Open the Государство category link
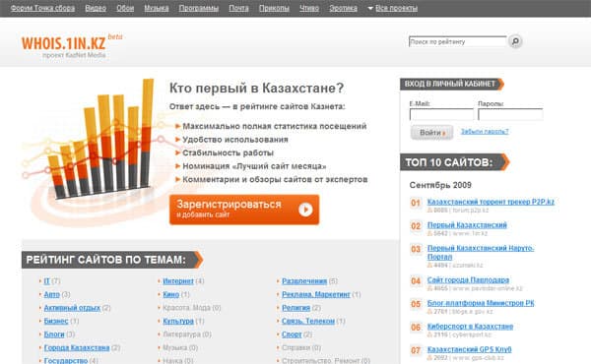The image size is (591, 364). (x=66, y=361)
